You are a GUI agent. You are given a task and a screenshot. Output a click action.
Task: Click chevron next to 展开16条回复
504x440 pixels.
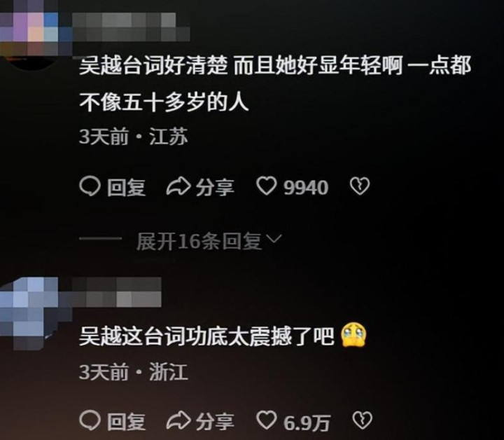(275, 239)
